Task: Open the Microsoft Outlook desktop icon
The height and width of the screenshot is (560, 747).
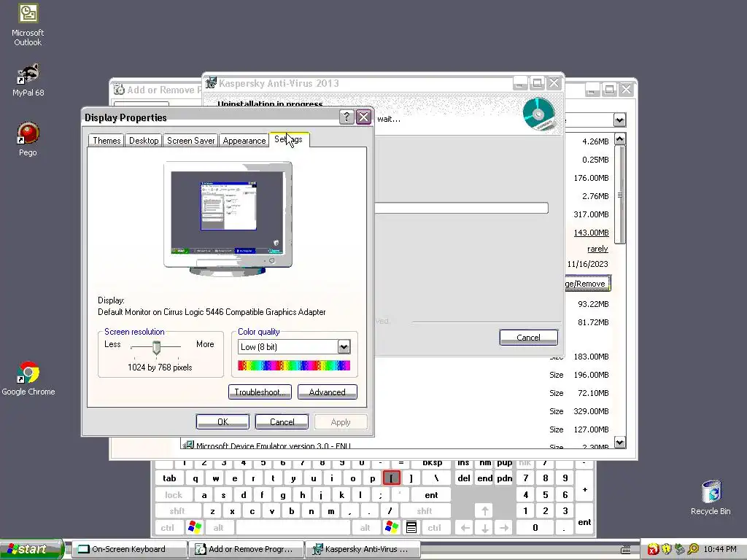Action: coord(28,25)
